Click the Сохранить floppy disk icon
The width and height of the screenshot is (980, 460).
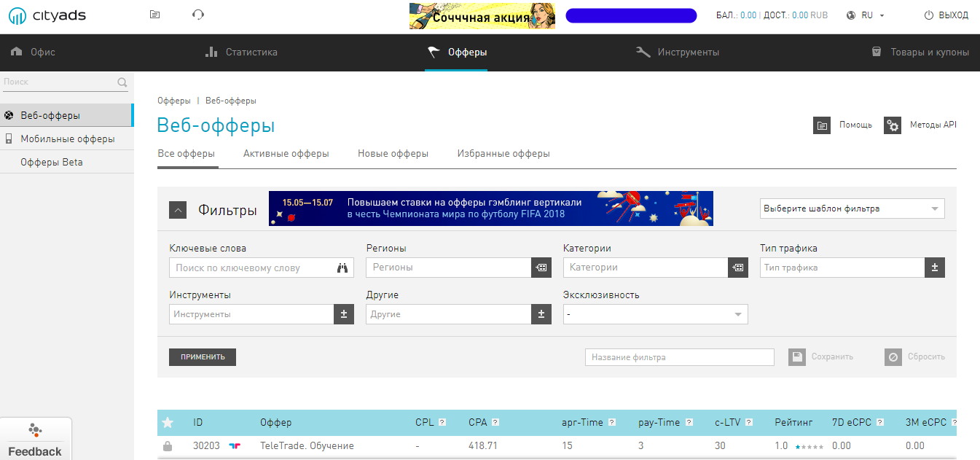click(x=797, y=357)
